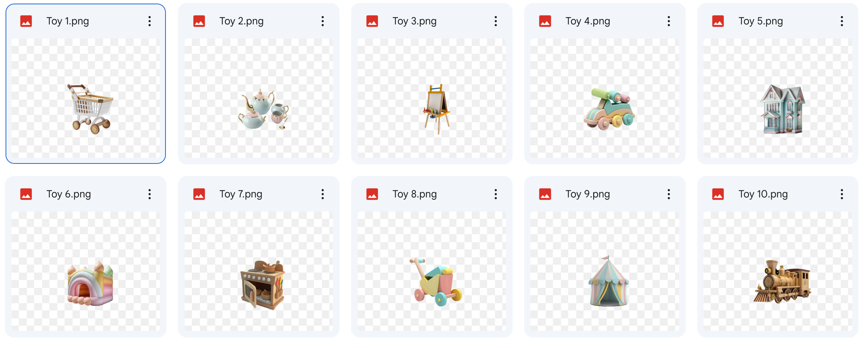Click the Toy 7.png file name
The image size is (868, 348).
point(240,194)
